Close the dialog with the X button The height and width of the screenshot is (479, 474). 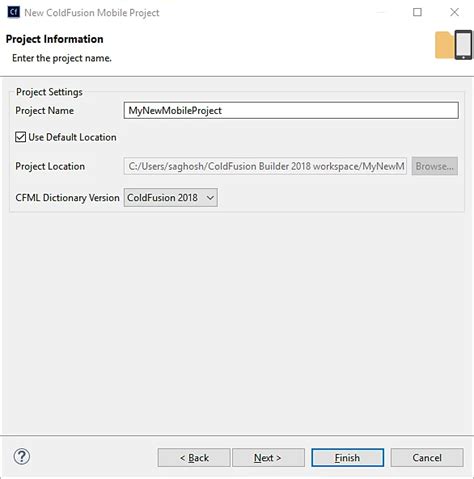pos(454,12)
